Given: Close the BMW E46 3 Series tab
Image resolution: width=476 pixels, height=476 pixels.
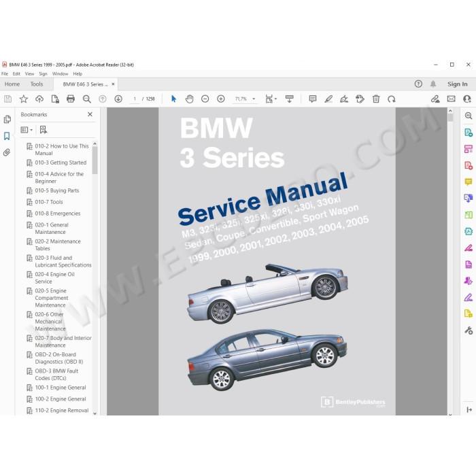Looking at the screenshot, I should coord(113,84).
